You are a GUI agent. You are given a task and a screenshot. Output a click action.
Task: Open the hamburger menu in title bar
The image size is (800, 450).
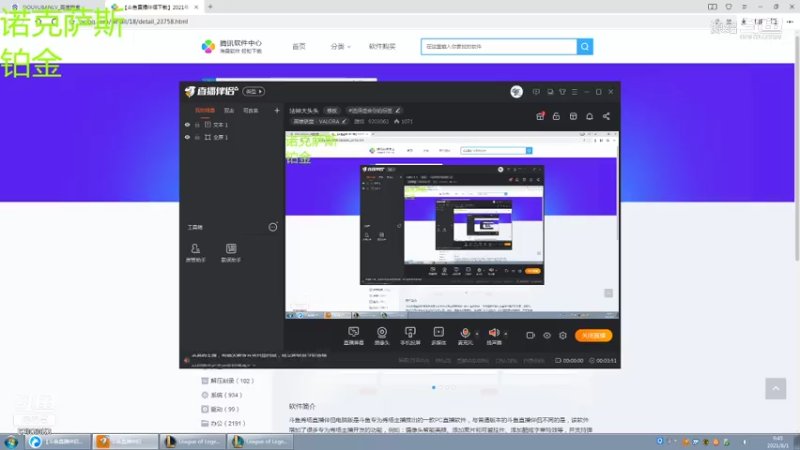(574, 92)
